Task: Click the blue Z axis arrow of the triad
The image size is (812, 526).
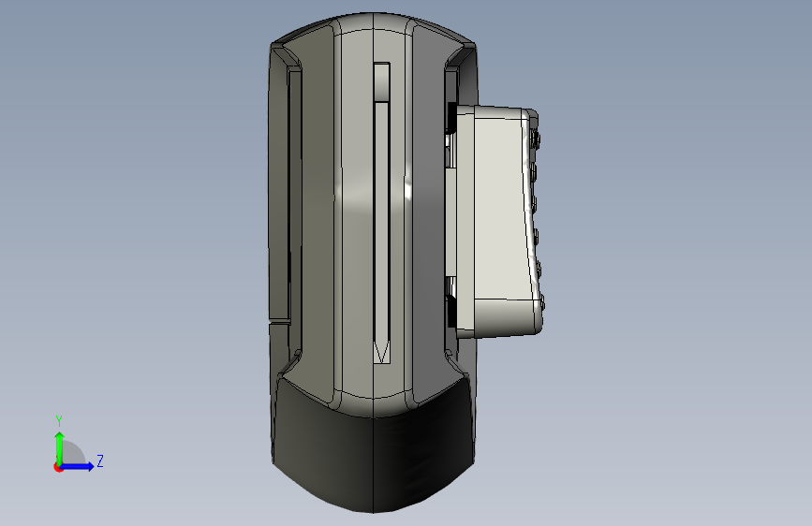Action: click(78, 466)
